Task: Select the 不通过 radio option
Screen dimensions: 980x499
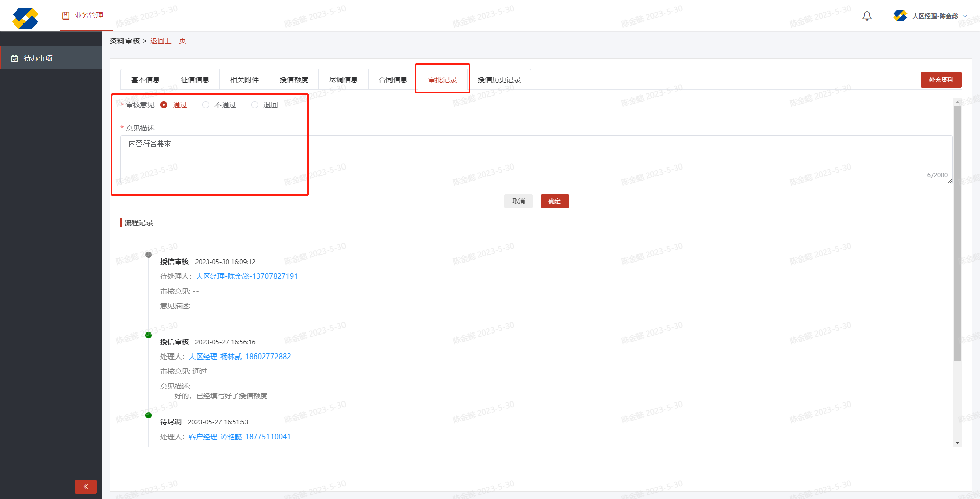Action: 206,105
